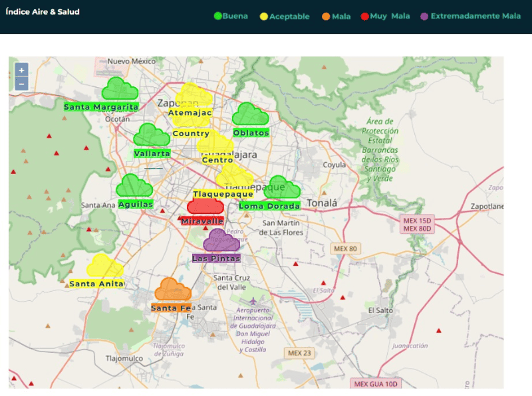Zoom in on the map

pyautogui.click(x=21, y=70)
